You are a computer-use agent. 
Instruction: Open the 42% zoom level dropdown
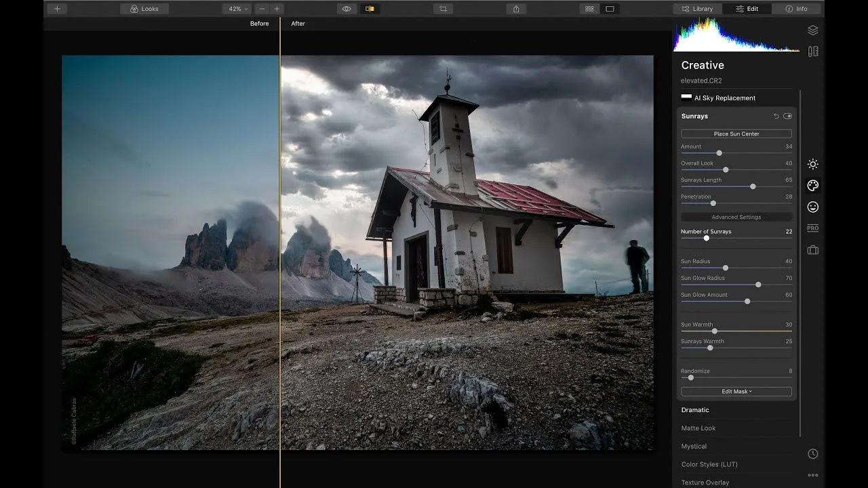click(237, 9)
